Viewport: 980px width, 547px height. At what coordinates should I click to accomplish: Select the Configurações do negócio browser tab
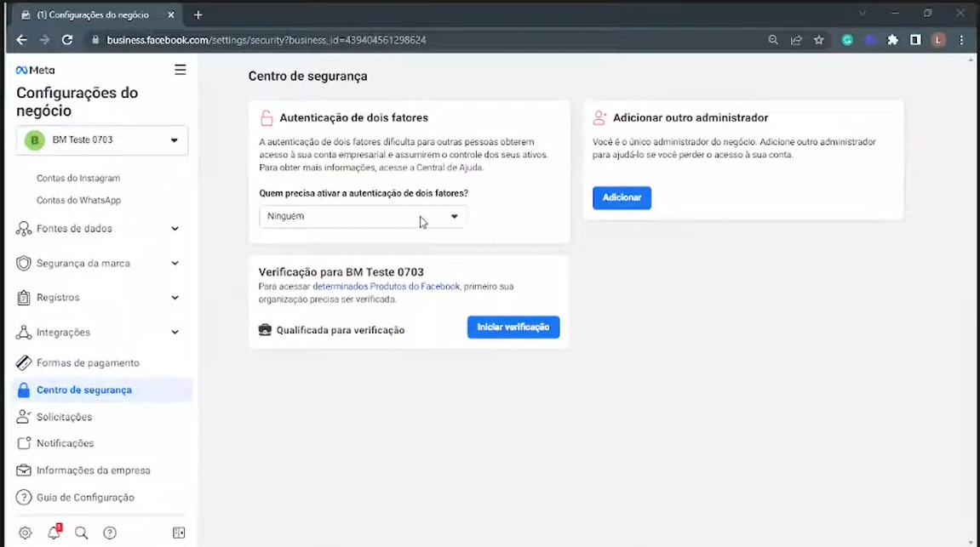click(x=94, y=15)
